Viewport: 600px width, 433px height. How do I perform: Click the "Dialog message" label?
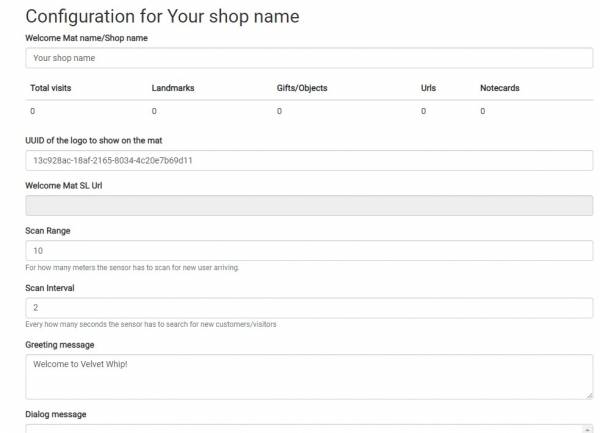pyautogui.click(x=56, y=413)
